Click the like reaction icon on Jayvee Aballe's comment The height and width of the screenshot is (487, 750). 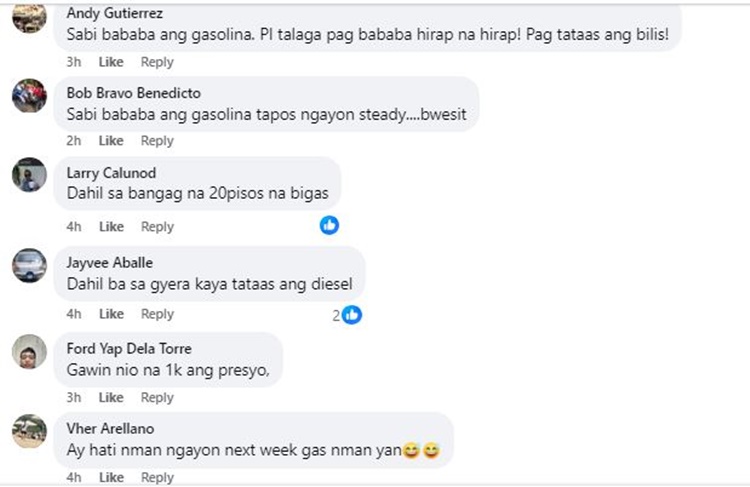[353, 315]
